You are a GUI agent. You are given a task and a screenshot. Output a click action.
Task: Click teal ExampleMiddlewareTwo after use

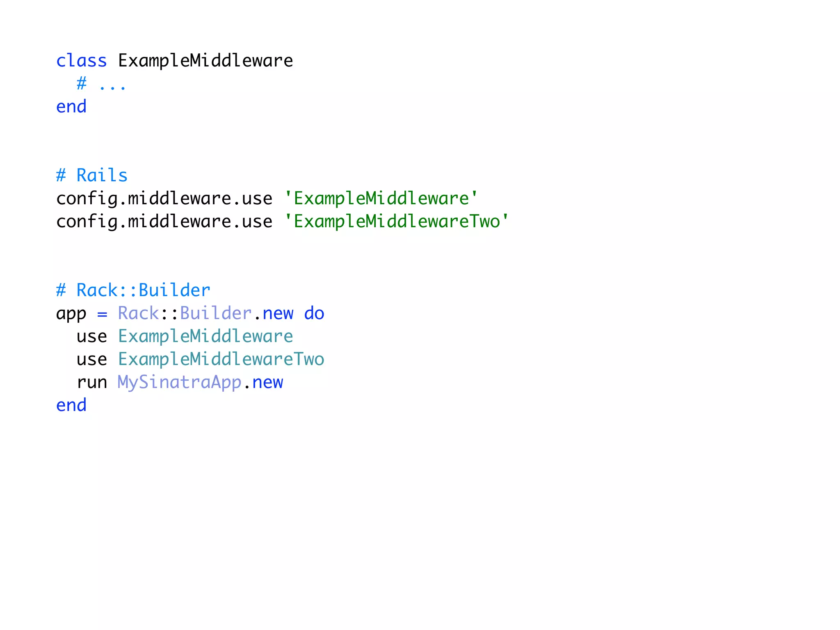[x=221, y=359]
